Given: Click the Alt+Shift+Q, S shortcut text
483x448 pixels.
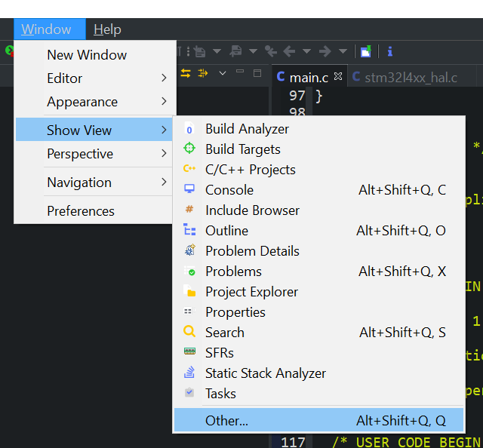Looking at the screenshot, I should 402,332.
